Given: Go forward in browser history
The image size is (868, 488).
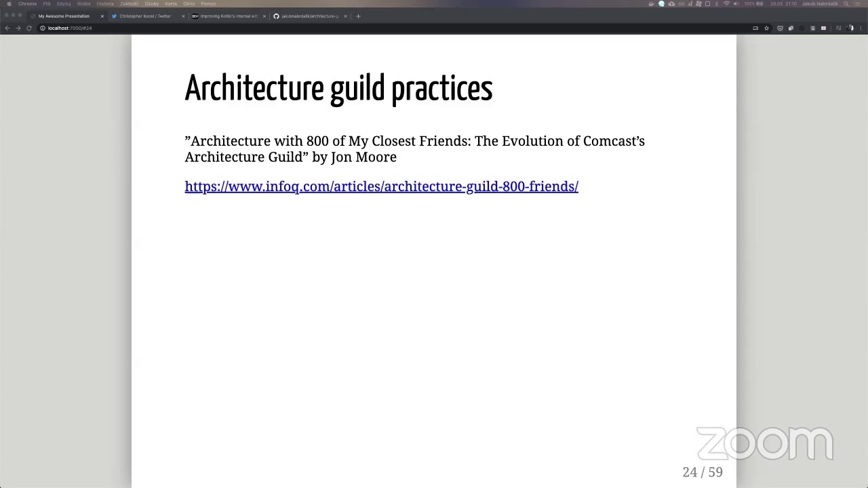Looking at the screenshot, I should (18, 28).
